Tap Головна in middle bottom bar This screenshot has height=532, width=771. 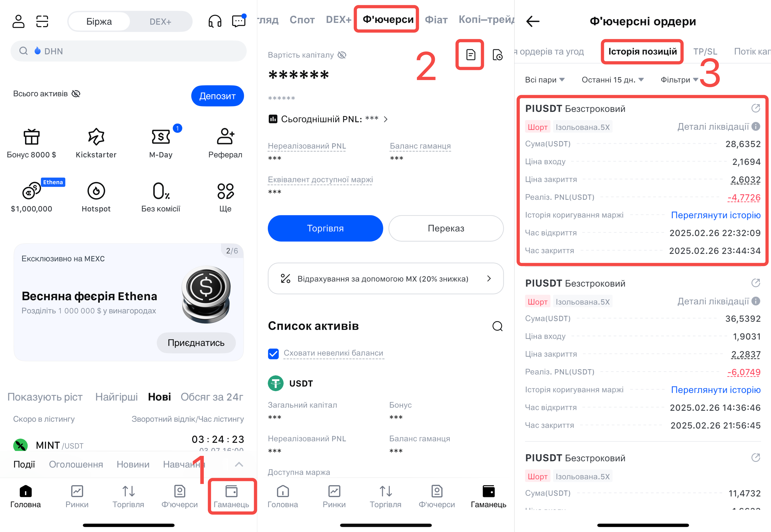pyautogui.click(x=283, y=497)
